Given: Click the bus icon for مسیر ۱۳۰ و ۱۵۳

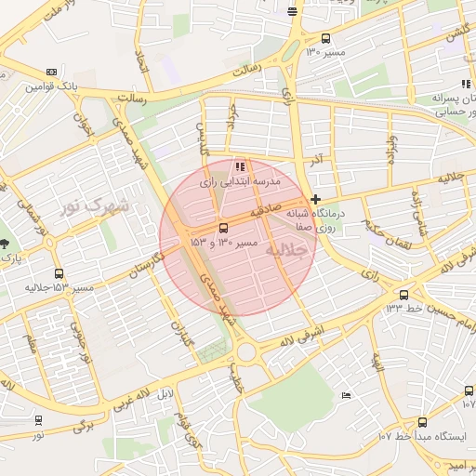Looking at the screenshot, I should (x=223, y=228).
